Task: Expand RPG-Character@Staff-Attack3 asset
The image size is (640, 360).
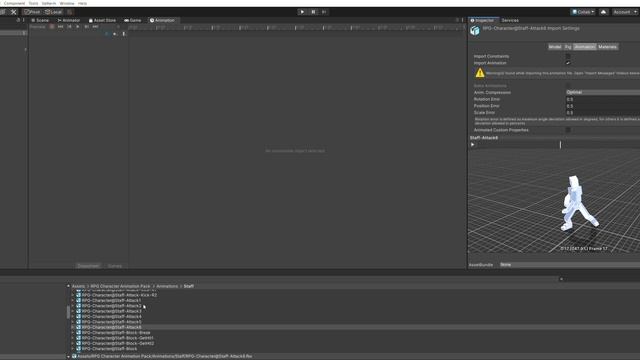Action: (x=73, y=311)
